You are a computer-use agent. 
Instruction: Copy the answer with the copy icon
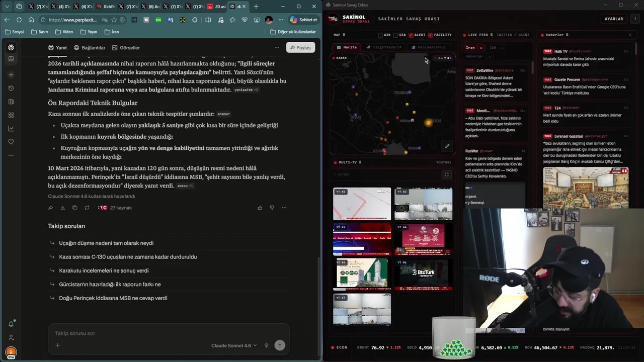[74, 208]
